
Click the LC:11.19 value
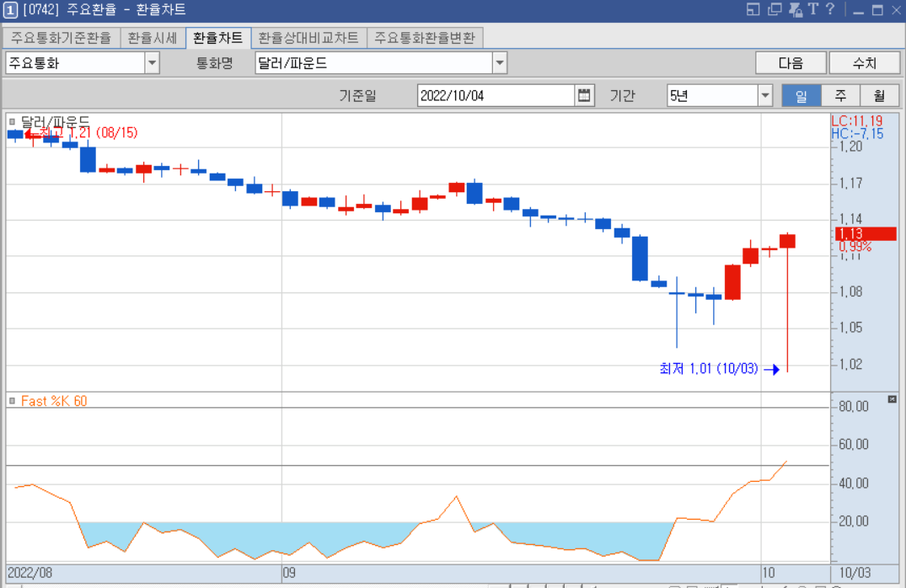857,120
